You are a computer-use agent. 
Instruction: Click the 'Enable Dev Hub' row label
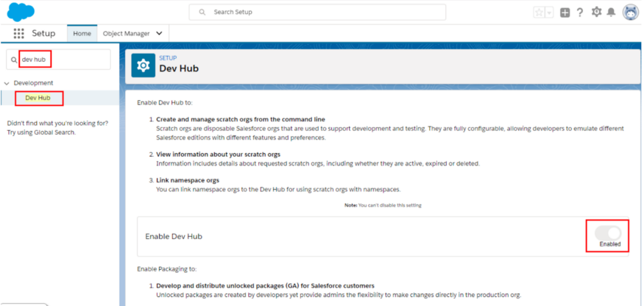coord(174,237)
